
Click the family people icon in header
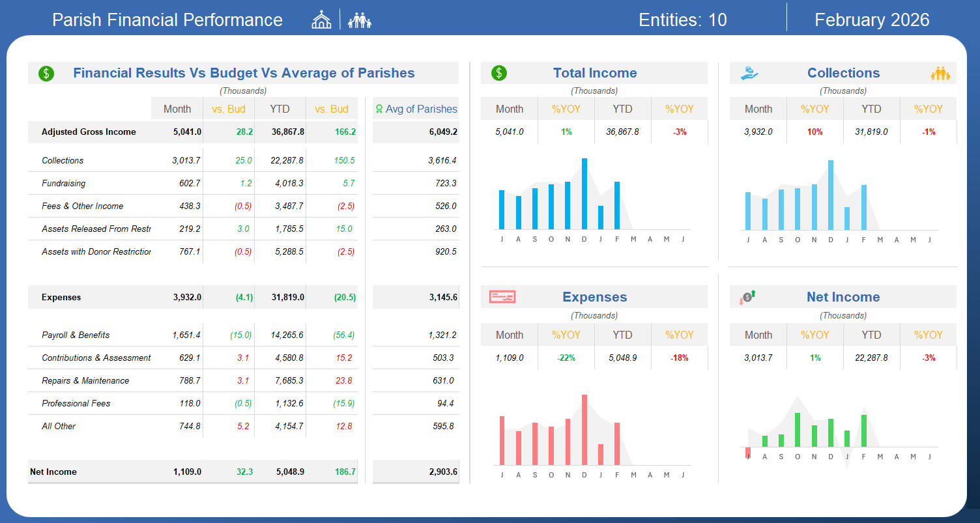359,21
